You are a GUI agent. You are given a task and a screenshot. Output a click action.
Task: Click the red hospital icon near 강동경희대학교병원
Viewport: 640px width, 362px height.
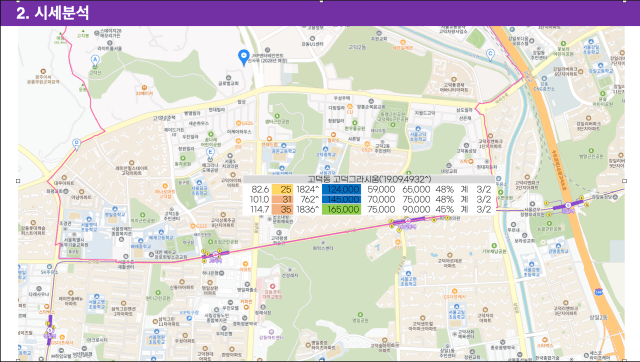click(272, 287)
